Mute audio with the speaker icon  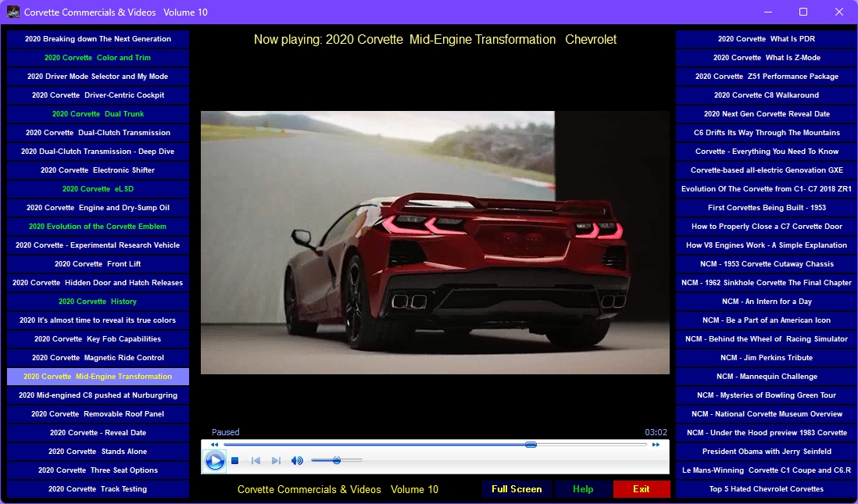(x=297, y=461)
